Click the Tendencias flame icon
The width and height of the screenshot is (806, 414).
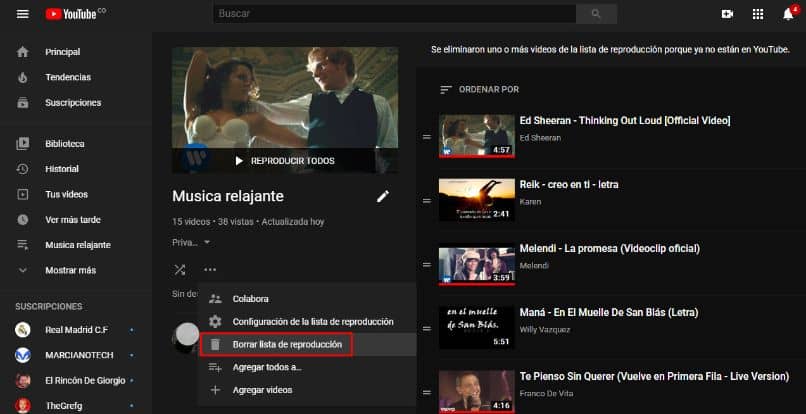coord(23,77)
